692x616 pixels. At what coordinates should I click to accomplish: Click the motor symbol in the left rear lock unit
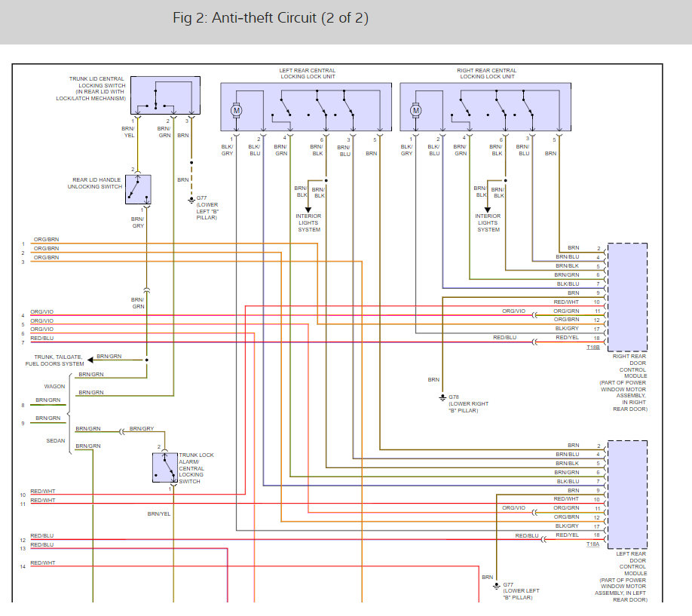click(x=237, y=110)
